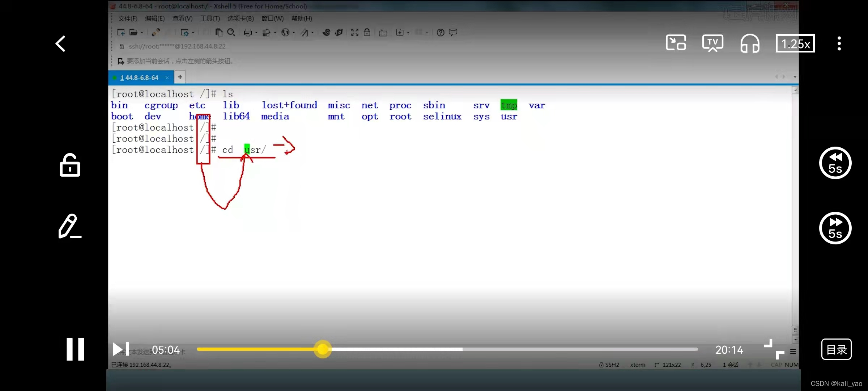Viewport: 868px width, 391px height.
Task: Click the xterm status bar entry
Action: pyautogui.click(x=638, y=365)
